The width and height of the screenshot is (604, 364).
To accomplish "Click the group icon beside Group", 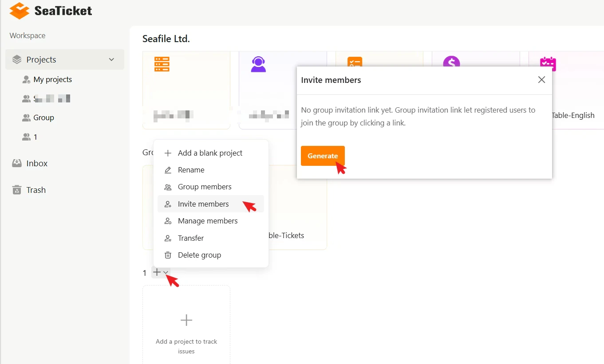I will (26, 117).
